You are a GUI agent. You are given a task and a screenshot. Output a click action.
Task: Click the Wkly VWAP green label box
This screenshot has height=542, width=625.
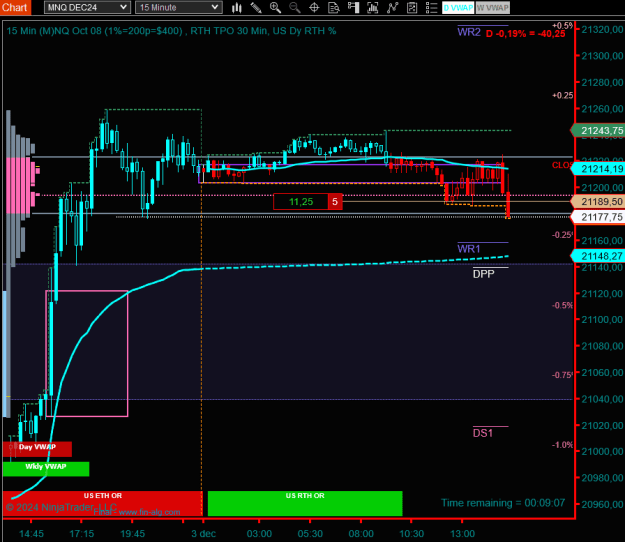pyautogui.click(x=46, y=469)
